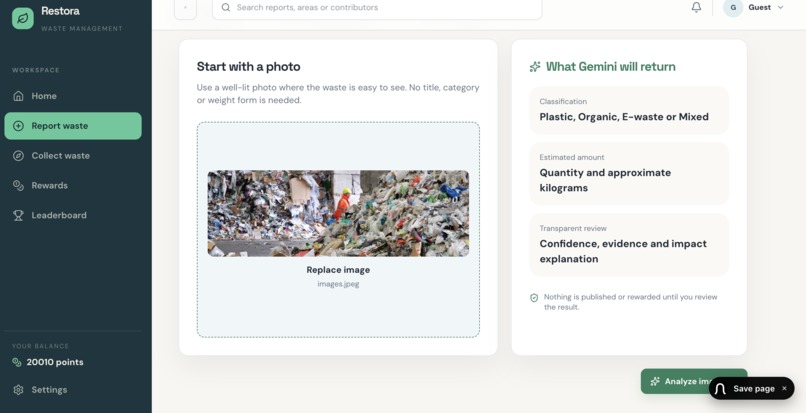Toggle the sidebar collapse button
Screen dimensions: 806x413
[186, 8]
